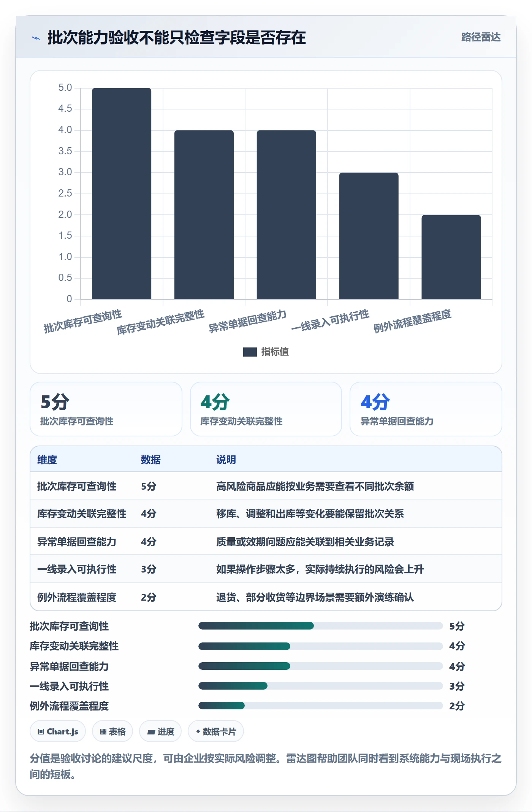Screen dimensions: 532x812
Task: Click the 批次库存可查询性 progress bar
Action: tap(321, 626)
